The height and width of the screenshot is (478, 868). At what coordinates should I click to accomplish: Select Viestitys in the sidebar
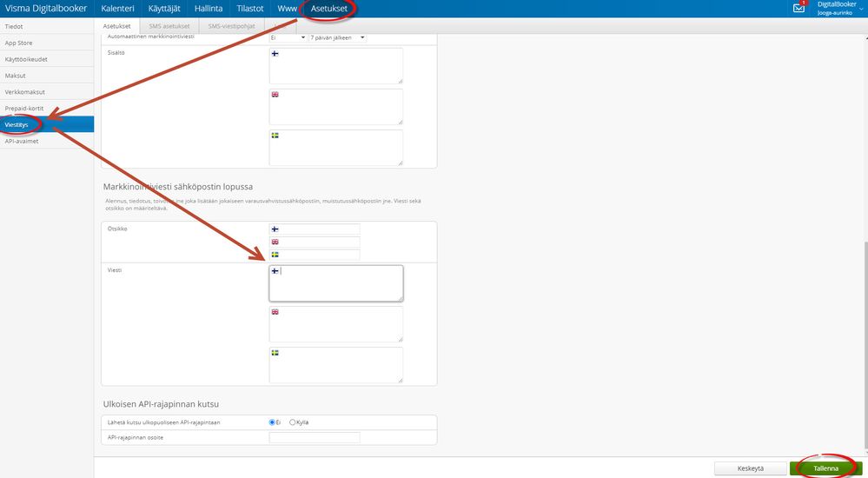[x=47, y=124]
